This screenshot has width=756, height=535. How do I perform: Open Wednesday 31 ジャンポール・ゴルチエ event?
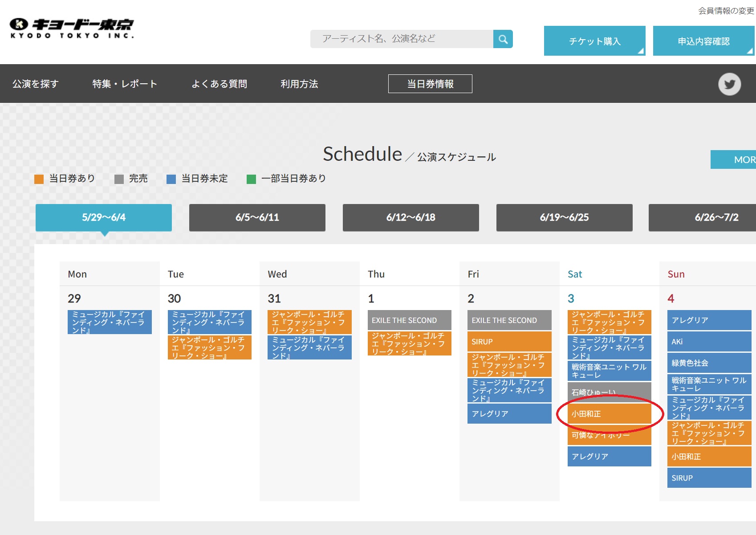(309, 322)
